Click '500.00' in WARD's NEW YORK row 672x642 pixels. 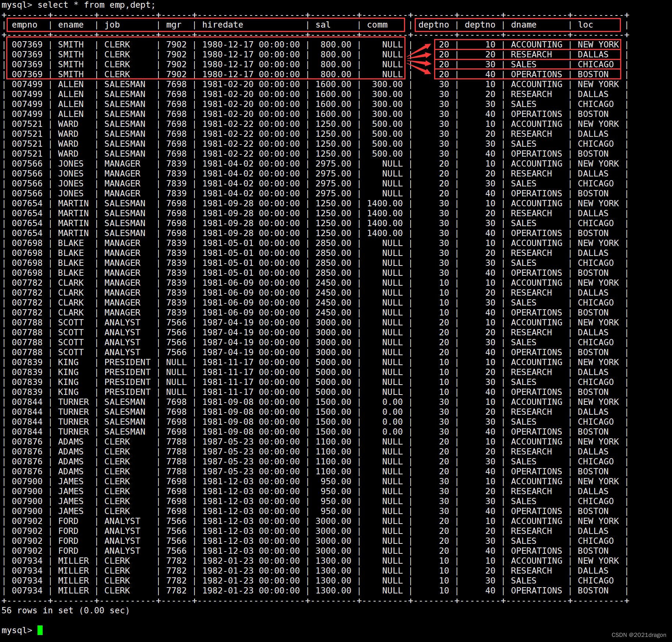coord(387,124)
